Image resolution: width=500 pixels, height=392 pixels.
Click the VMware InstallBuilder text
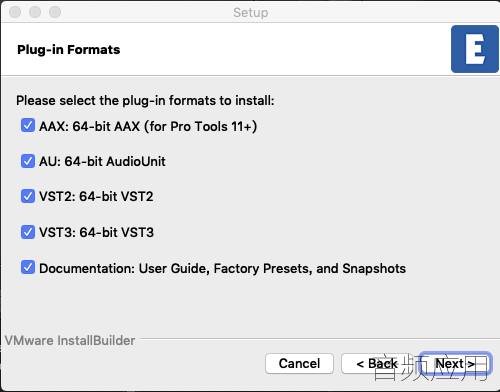click(70, 340)
